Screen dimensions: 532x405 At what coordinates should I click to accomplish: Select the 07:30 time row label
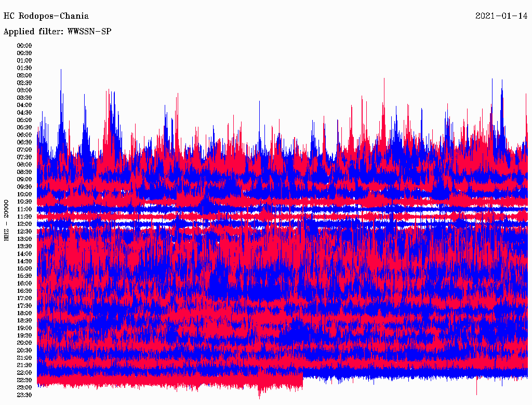(24, 157)
